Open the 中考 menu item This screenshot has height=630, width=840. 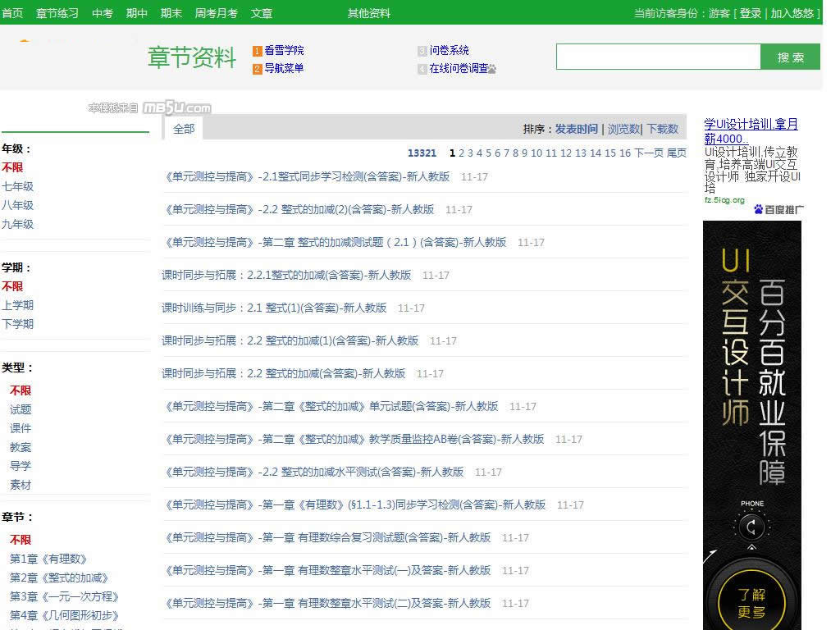[x=103, y=13]
